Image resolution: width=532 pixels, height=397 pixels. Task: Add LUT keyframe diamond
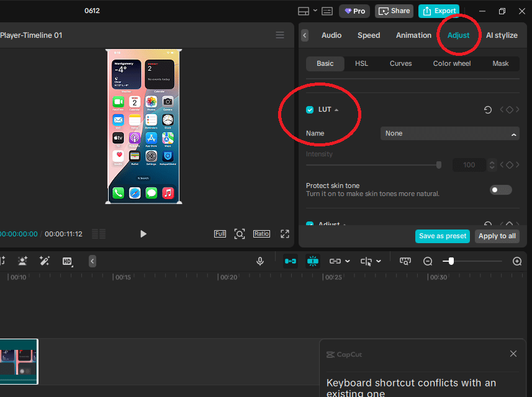point(509,110)
